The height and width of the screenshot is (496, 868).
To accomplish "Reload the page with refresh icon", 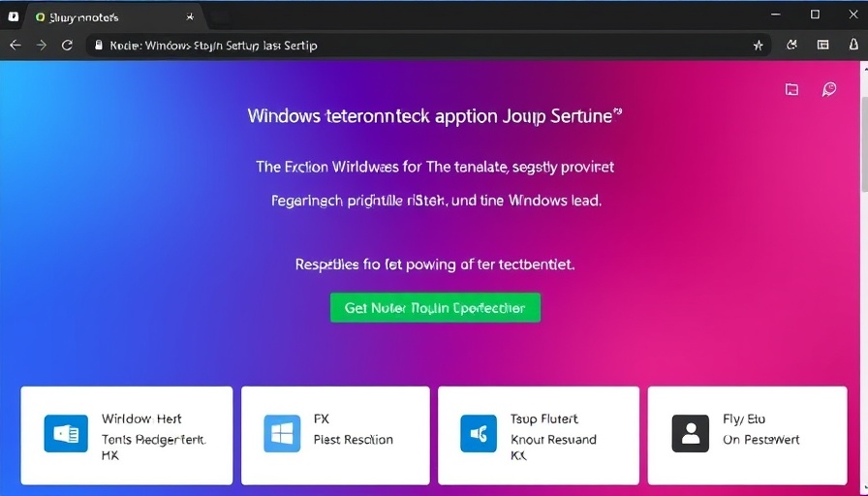I will pyautogui.click(x=67, y=46).
